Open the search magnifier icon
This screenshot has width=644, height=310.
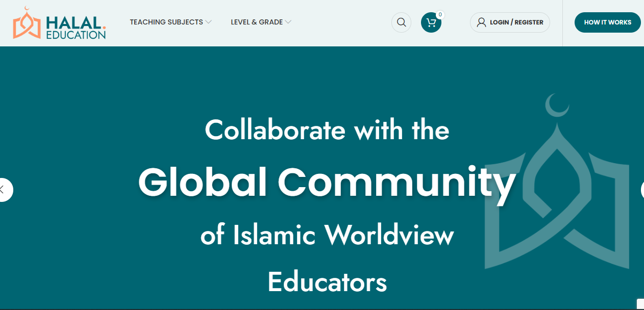401,22
